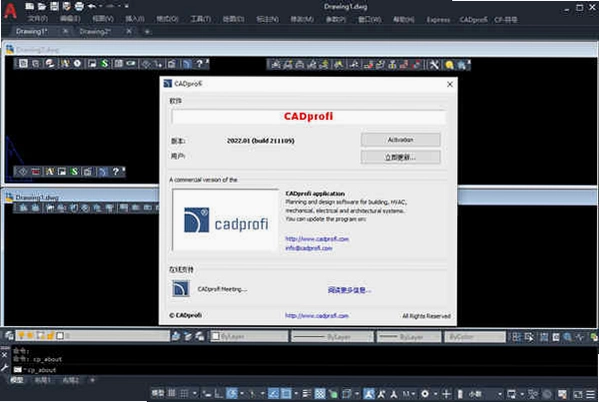Toggle object snap in status bar
This screenshot has width=599, height=402.
(286, 394)
